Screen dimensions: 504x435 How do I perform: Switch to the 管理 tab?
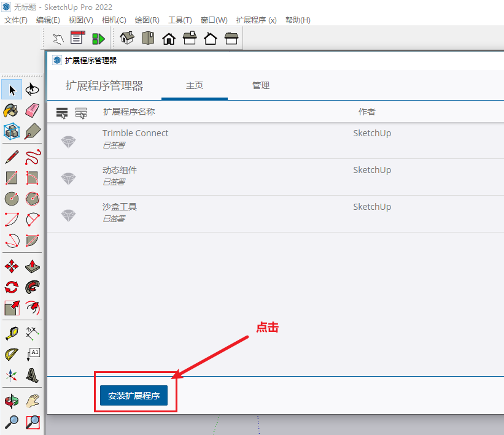[261, 86]
